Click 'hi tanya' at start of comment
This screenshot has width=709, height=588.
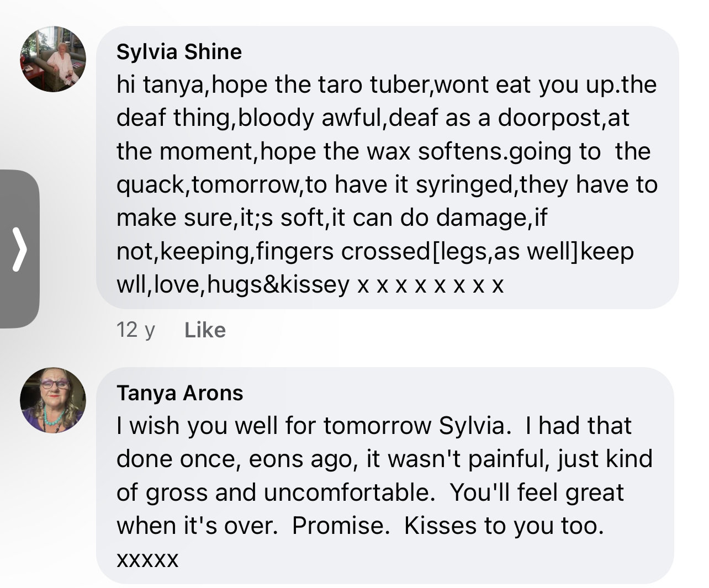(x=161, y=85)
